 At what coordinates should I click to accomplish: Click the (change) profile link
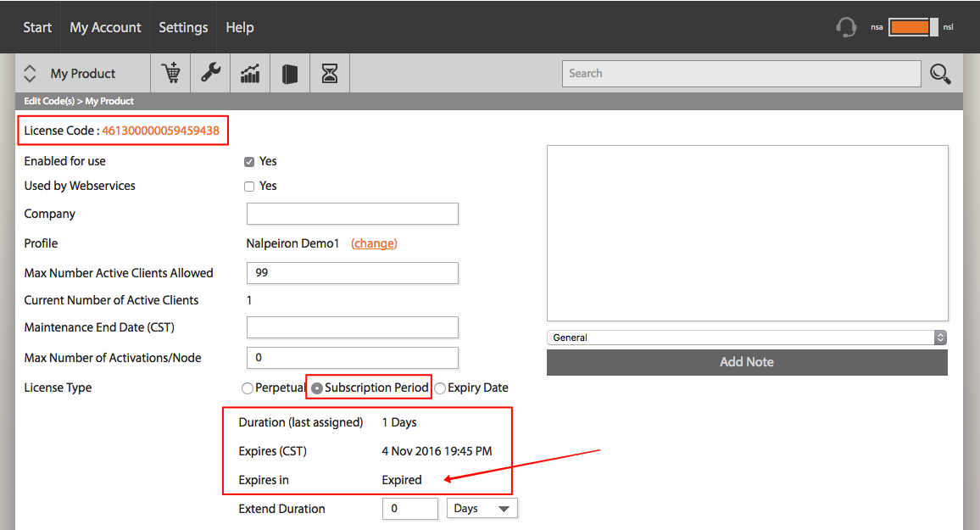[x=374, y=243]
